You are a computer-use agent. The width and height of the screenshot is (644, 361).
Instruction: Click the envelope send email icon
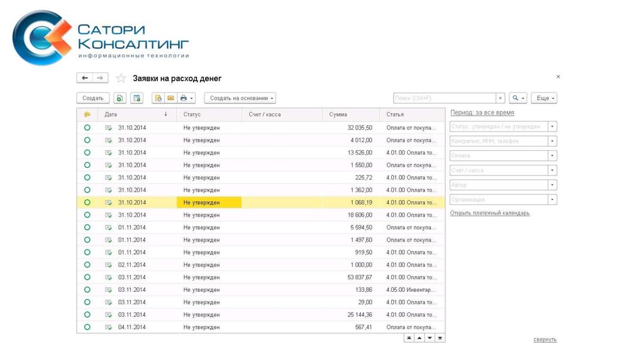click(x=170, y=98)
